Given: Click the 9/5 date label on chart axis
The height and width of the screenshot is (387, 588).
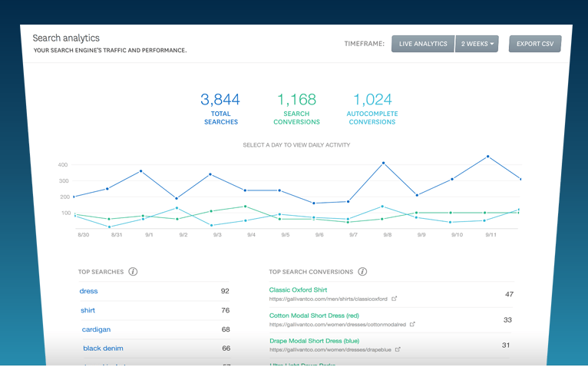Looking at the screenshot, I should (286, 235).
